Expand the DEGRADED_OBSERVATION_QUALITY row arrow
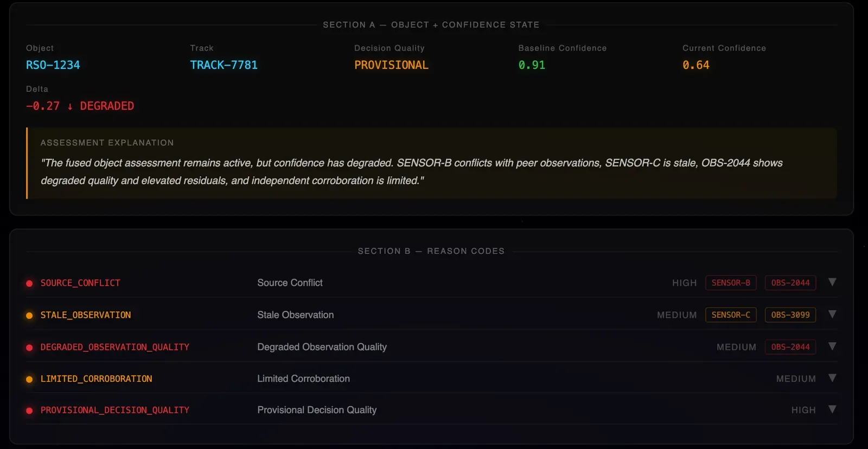 [x=832, y=346]
